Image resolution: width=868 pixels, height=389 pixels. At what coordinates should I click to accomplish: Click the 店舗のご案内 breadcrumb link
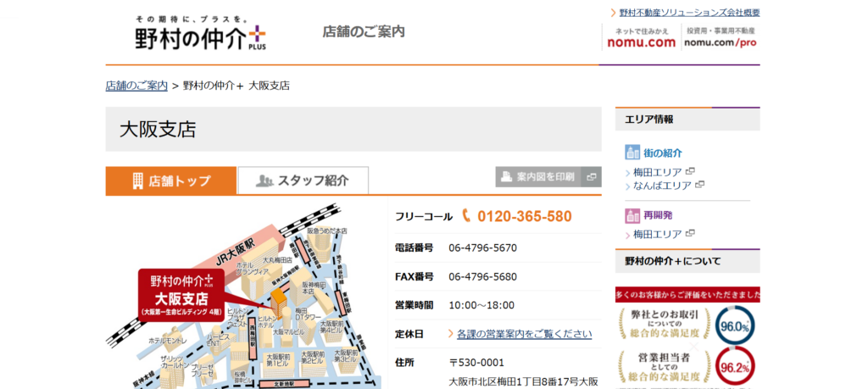pos(136,86)
